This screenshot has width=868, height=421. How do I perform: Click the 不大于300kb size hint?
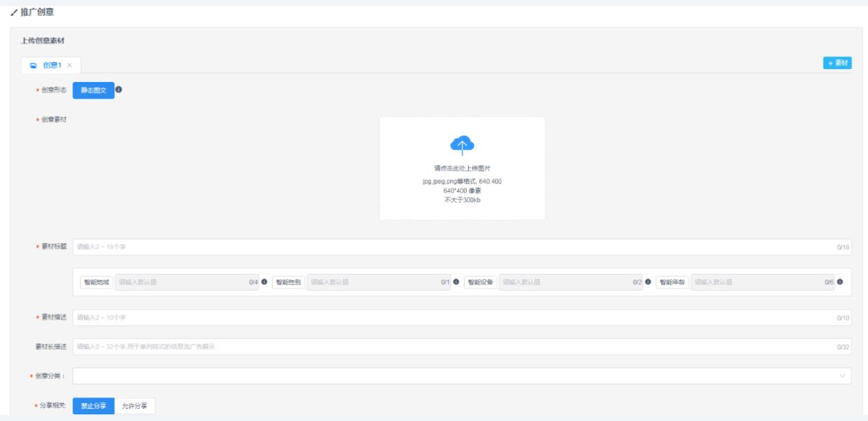(x=462, y=200)
